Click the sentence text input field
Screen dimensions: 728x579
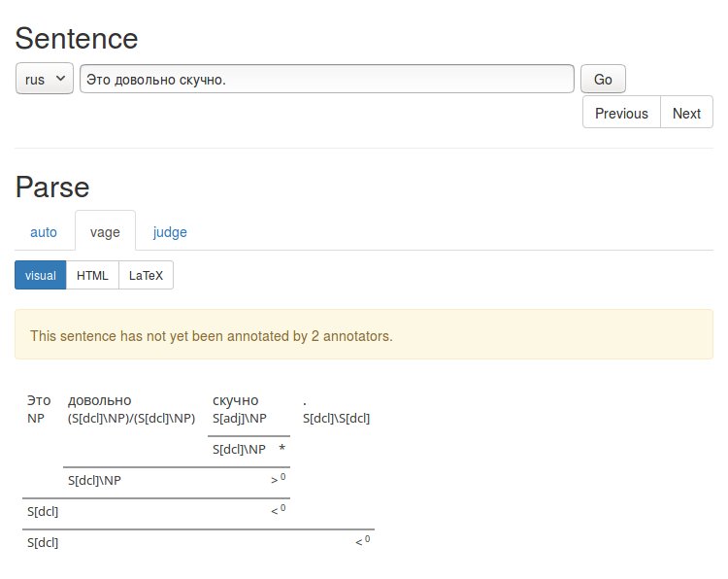(326, 80)
